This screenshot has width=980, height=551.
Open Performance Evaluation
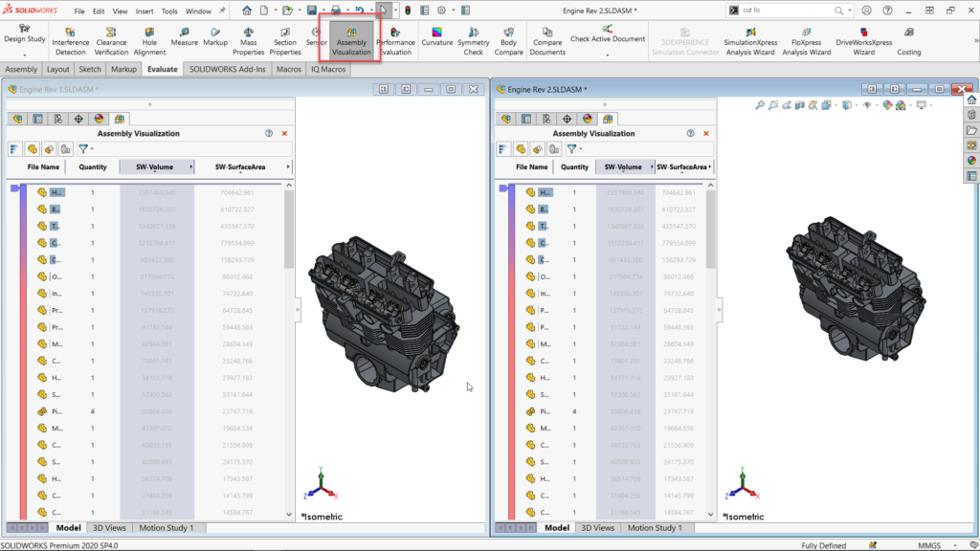tap(395, 42)
